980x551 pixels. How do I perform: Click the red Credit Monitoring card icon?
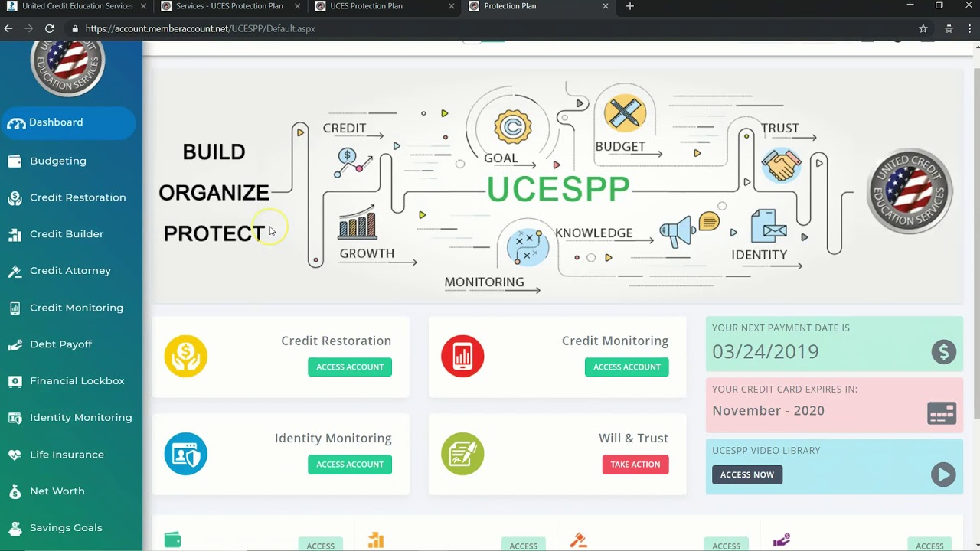[x=462, y=356]
